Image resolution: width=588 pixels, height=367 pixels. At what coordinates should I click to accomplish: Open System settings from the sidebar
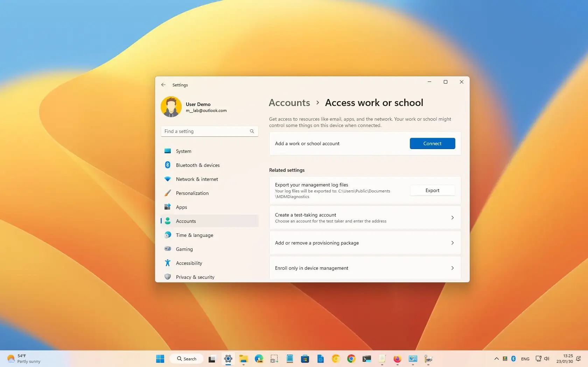pyautogui.click(x=209, y=151)
